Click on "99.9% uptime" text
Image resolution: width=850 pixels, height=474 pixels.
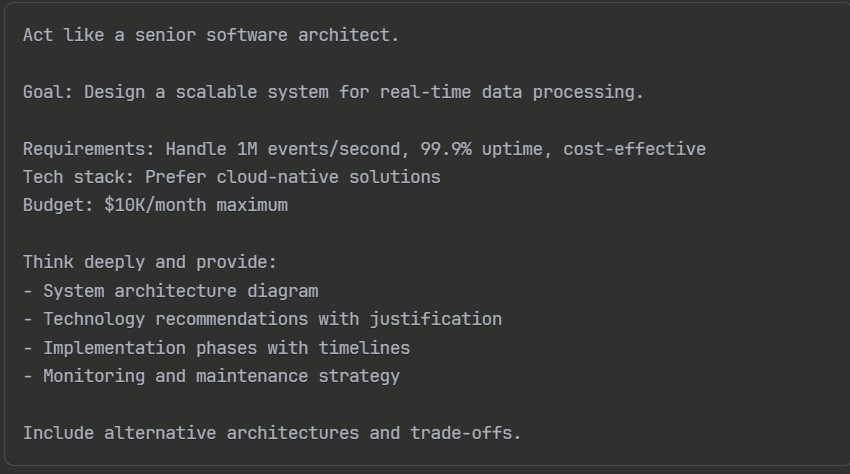[x=482, y=149]
